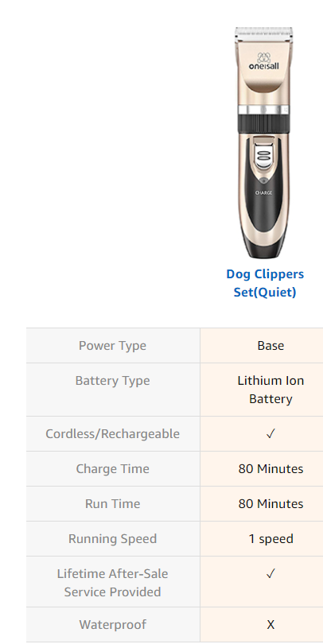Screen dimensions: 323x644
Task: Click the Base power type value
Action: click(x=270, y=345)
